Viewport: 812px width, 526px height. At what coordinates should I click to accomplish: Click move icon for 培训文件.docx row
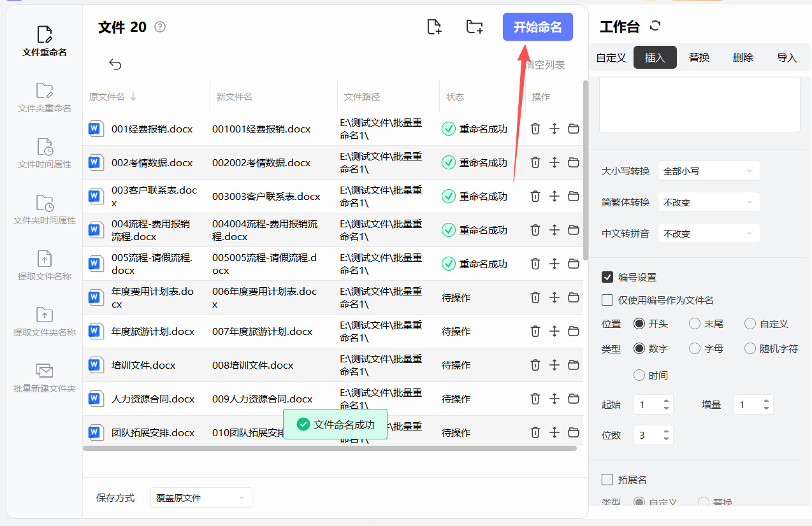tap(555, 365)
